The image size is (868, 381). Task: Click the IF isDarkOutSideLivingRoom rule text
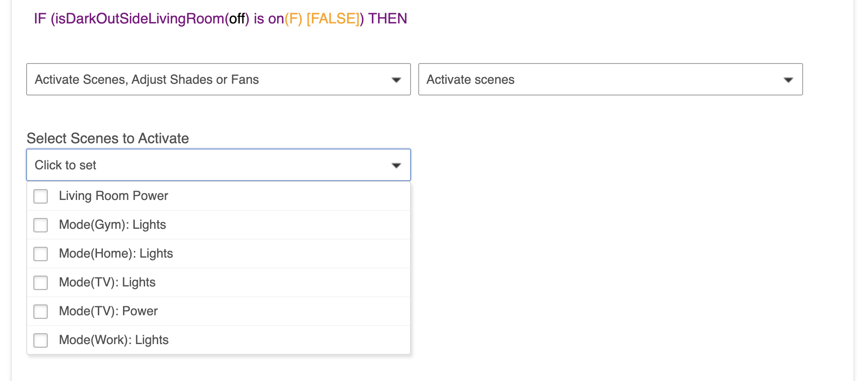[x=220, y=18]
